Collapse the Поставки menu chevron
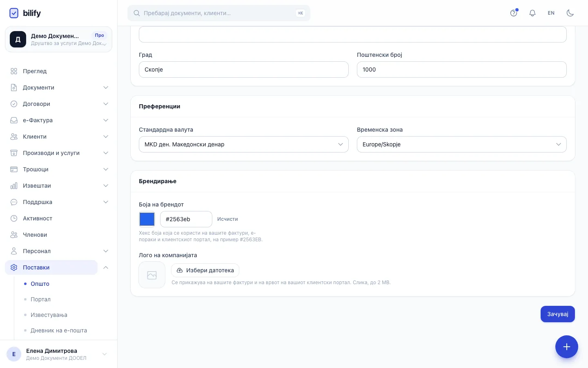The height and width of the screenshot is (368, 588). (x=106, y=267)
